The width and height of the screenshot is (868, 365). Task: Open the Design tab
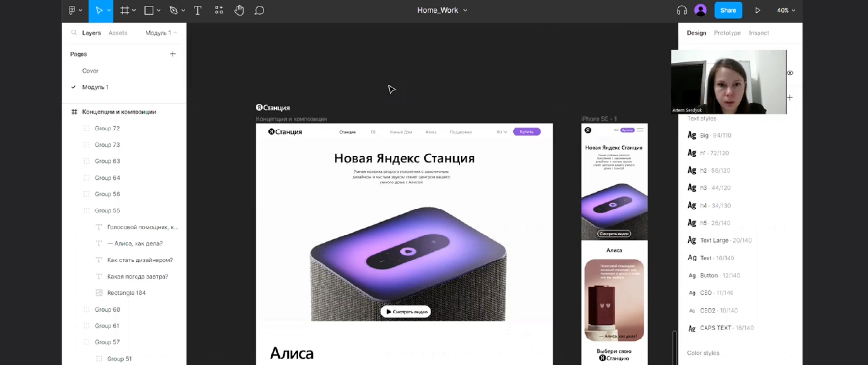(696, 33)
